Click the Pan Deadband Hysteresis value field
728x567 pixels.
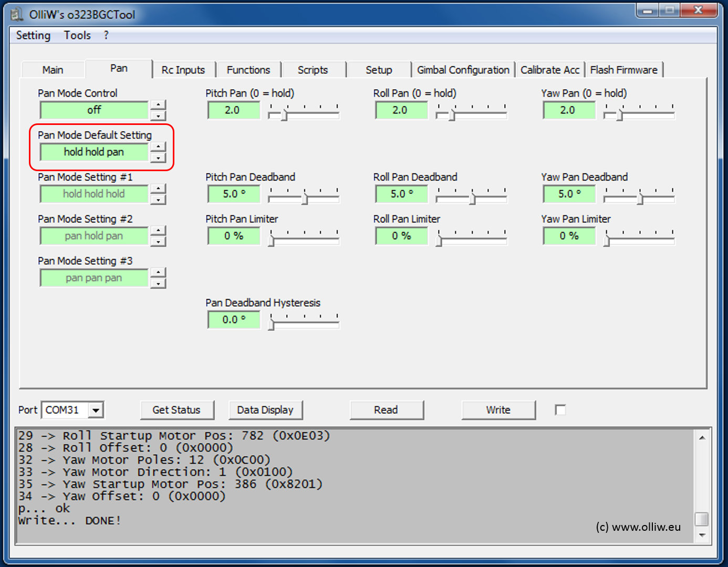(x=234, y=320)
